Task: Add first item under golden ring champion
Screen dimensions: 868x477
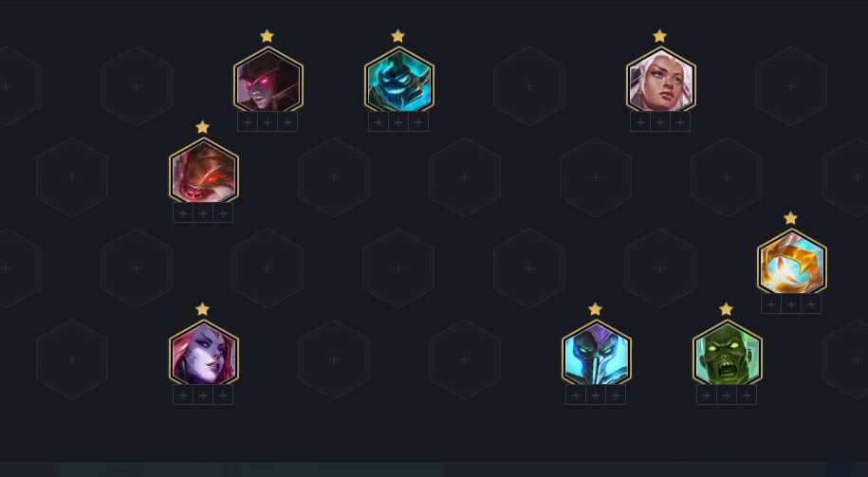Action: pyautogui.click(x=771, y=303)
